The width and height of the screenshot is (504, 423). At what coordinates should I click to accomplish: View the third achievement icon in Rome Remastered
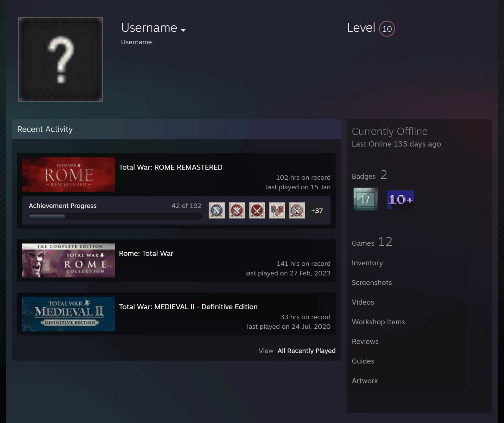tap(257, 210)
